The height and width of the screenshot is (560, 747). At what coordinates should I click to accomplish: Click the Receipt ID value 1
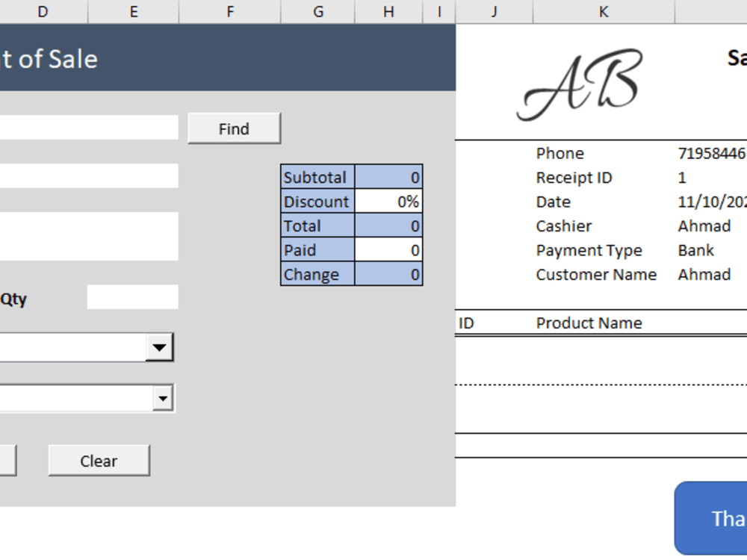682,178
